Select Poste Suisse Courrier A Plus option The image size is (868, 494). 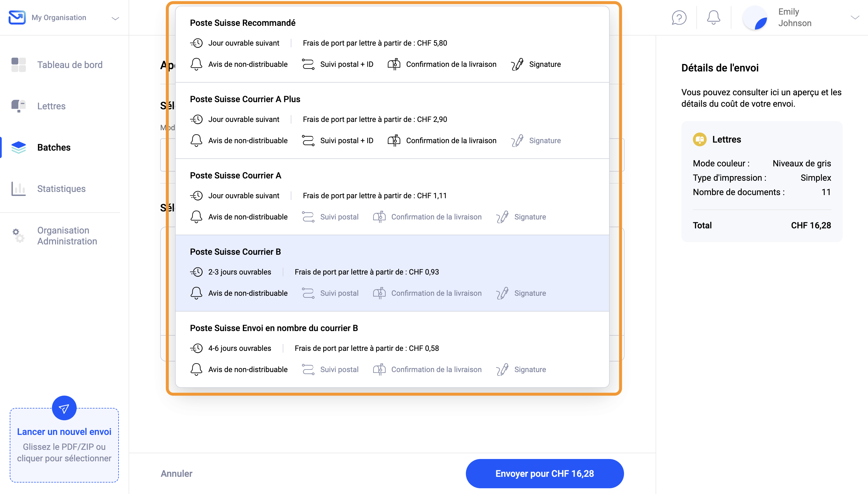[392, 120]
